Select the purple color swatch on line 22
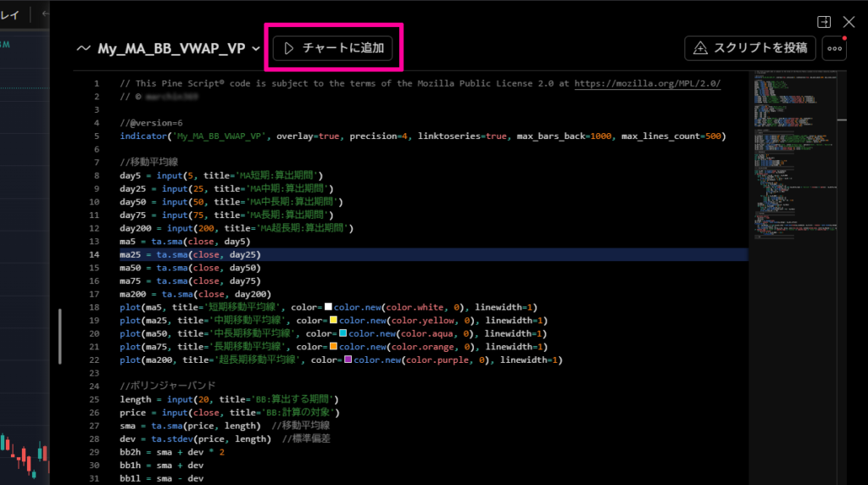The image size is (868, 485). coord(348,360)
